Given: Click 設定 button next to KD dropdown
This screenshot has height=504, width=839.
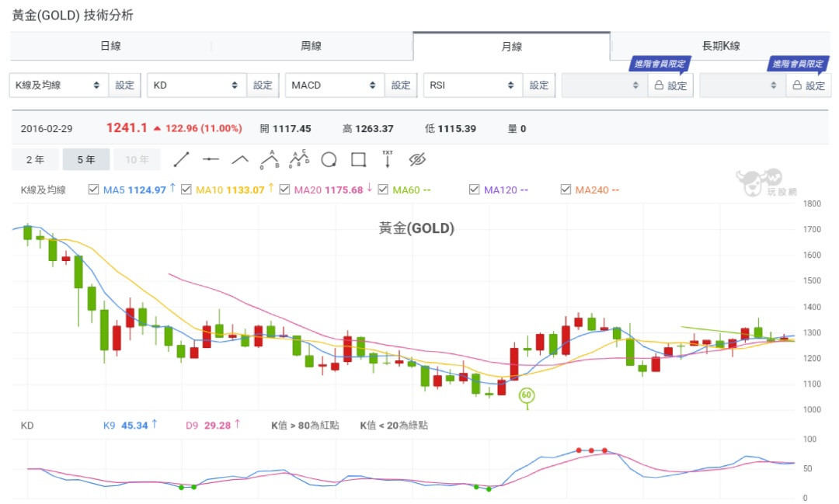Looking at the screenshot, I should 263,85.
